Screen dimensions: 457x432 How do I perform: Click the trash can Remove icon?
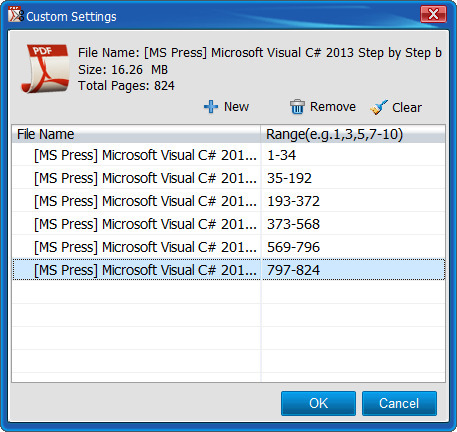tap(297, 107)
